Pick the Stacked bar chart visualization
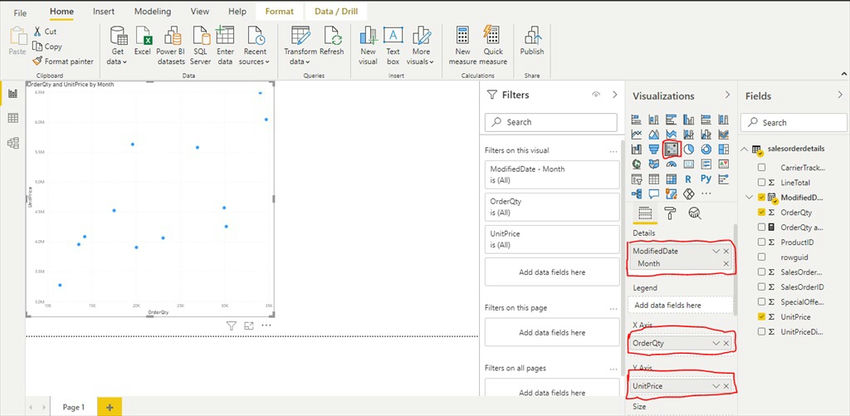This screenshot has width=850, height=416. pyautogui.click(x=636, y=119)
